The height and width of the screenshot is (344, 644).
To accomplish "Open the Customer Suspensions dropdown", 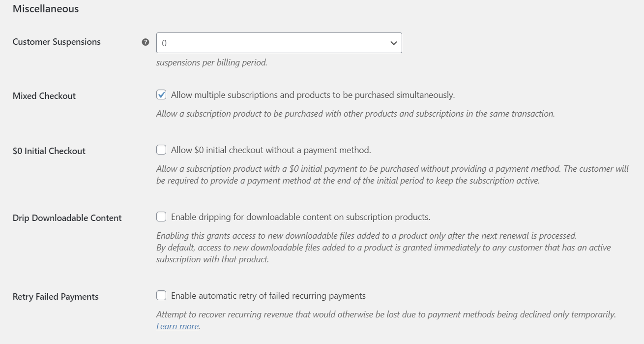I will coord(279,43).
